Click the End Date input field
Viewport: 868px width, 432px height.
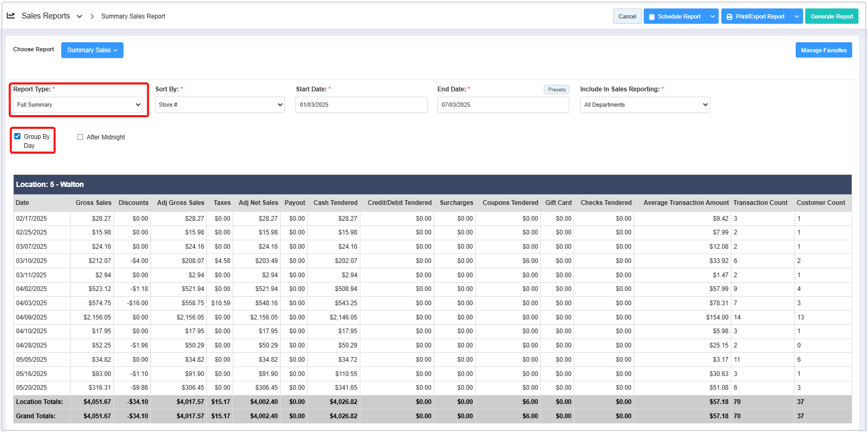click(503, 105)
